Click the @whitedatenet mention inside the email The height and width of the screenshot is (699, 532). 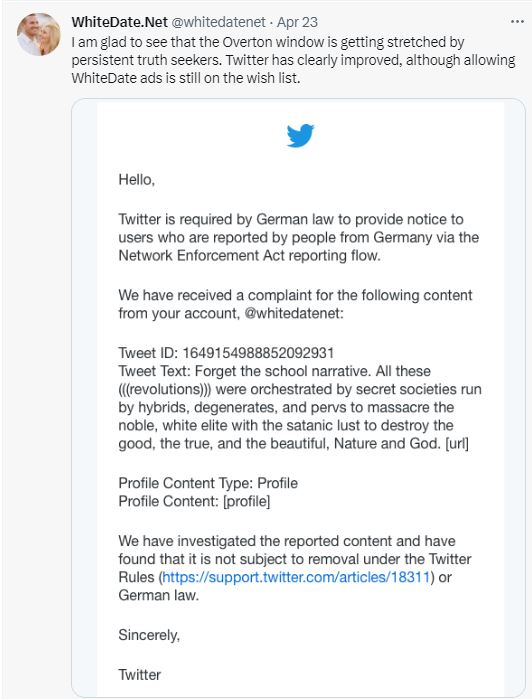pyautogui.click(x=294, y=313)
